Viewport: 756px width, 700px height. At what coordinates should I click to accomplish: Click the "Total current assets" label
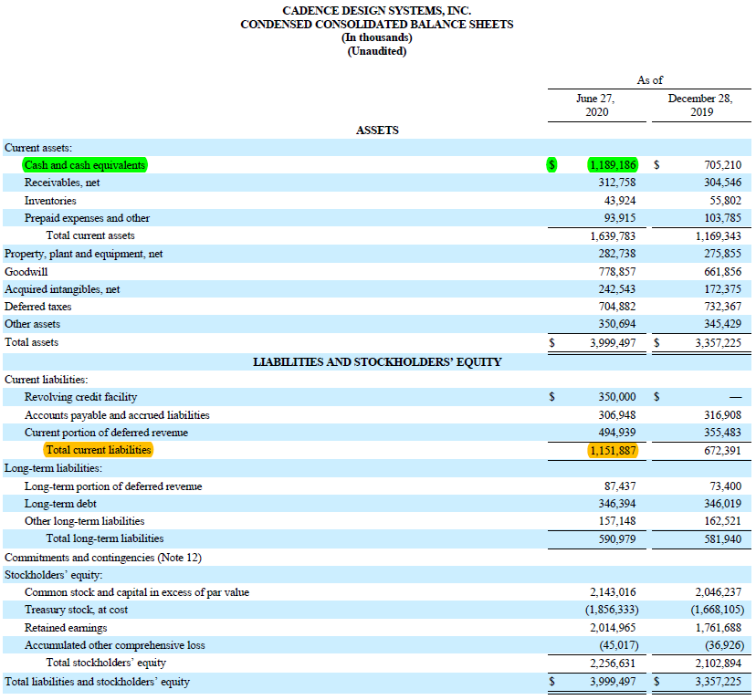pos(90,235)
